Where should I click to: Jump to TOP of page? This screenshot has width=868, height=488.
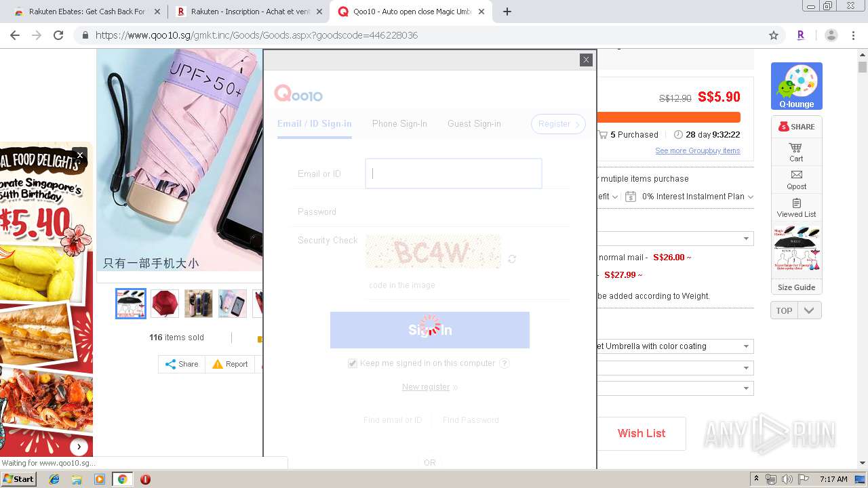pyautogui.click(x=784, y=310)
